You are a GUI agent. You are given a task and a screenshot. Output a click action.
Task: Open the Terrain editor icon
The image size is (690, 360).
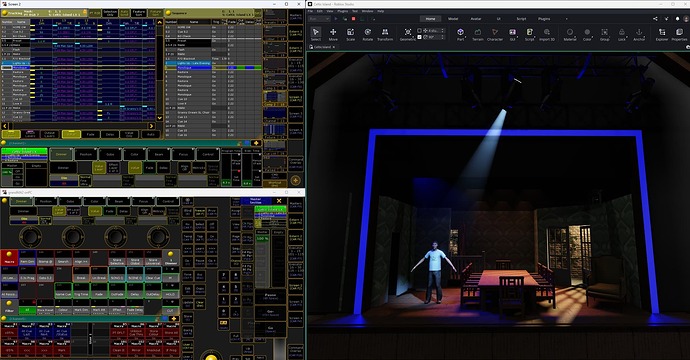pyautogui.click(x=477, y=34)
